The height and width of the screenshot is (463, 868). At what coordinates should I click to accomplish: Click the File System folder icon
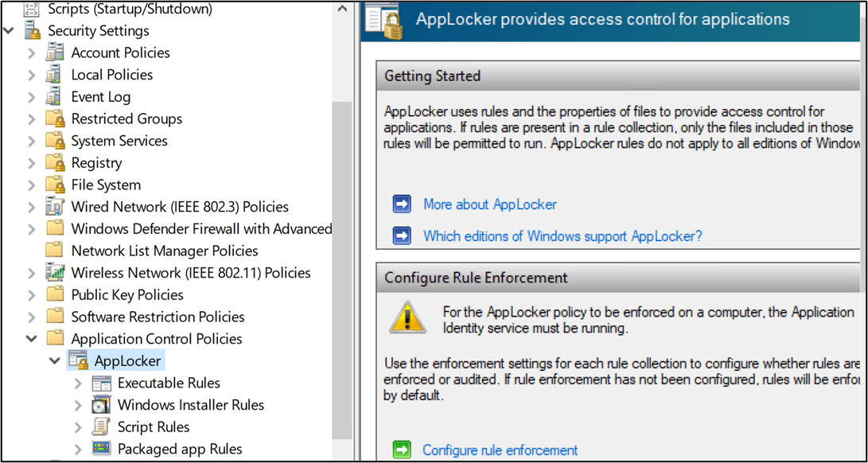pos(56,185)
